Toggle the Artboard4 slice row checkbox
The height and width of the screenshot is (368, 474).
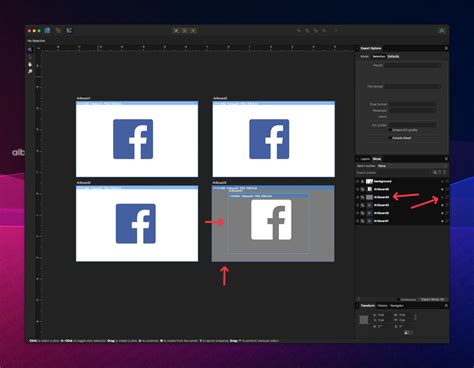[x=358, y=197]
